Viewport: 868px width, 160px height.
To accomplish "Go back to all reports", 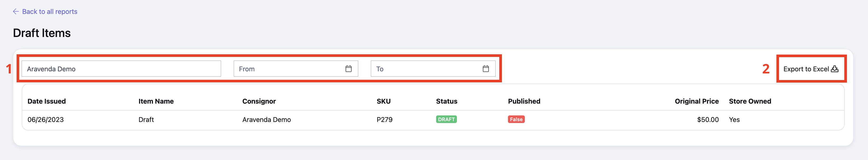I will coord(49,12).
